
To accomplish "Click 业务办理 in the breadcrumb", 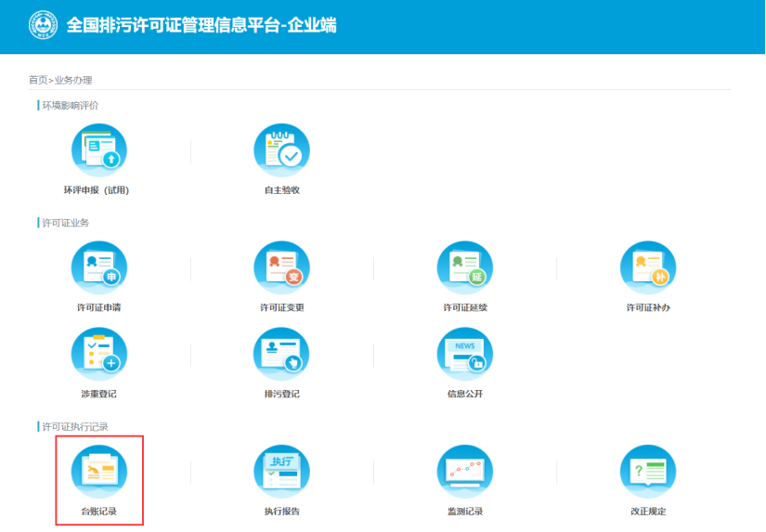I will 73,80.
